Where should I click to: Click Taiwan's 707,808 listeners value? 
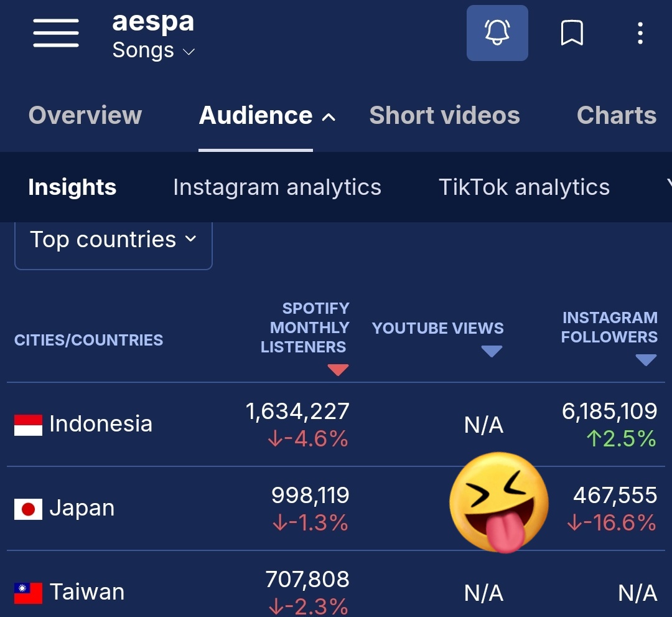point(307,579)
